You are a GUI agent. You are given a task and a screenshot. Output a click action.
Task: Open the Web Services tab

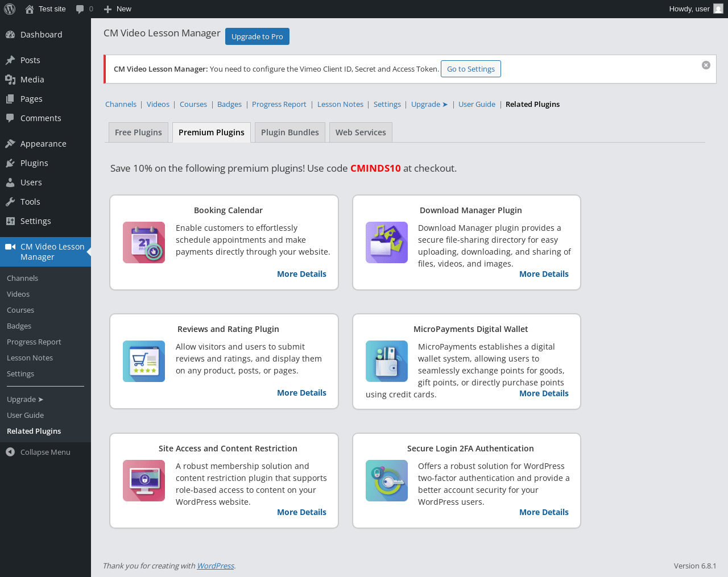tap(361, 132)
